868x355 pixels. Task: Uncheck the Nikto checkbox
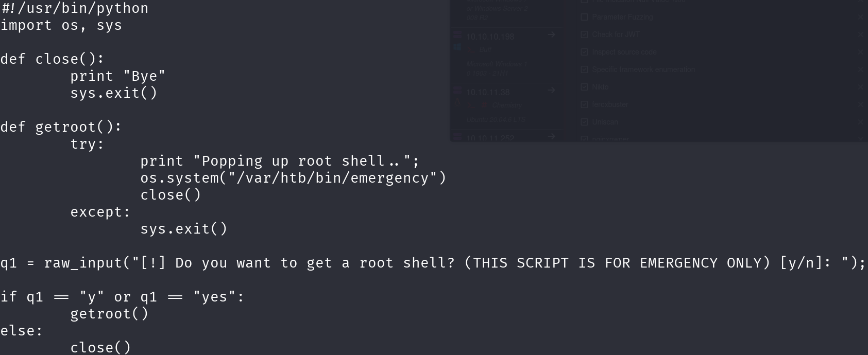click(x=584, y=87)
